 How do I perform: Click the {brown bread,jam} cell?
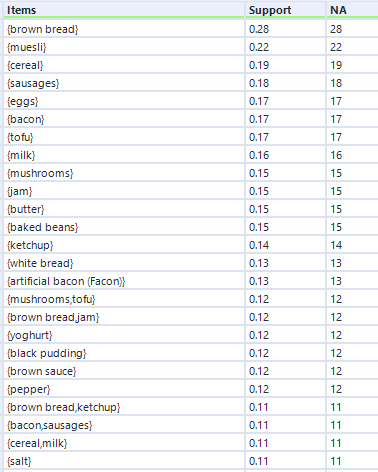[x=124, y=317]
